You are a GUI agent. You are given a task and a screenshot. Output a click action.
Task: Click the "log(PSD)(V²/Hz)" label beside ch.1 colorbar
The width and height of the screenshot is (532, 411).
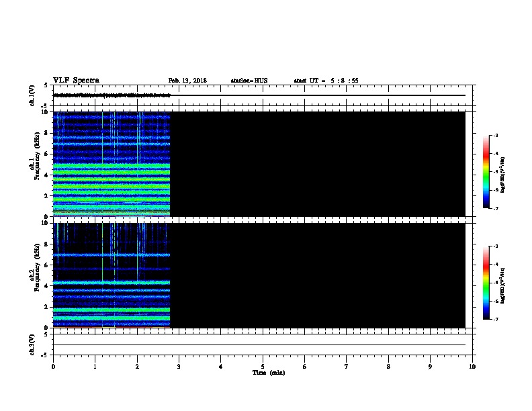(502, 175)
